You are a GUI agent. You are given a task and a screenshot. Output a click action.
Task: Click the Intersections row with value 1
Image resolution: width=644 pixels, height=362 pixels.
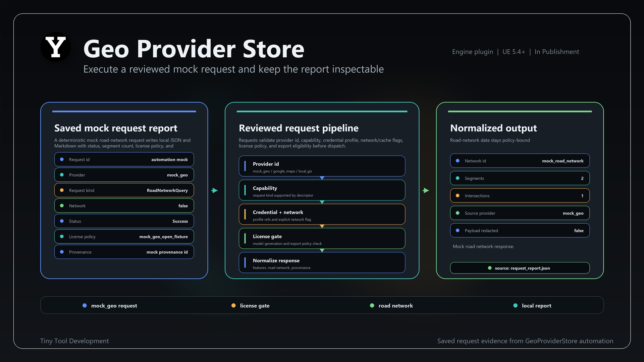(520, 196)
